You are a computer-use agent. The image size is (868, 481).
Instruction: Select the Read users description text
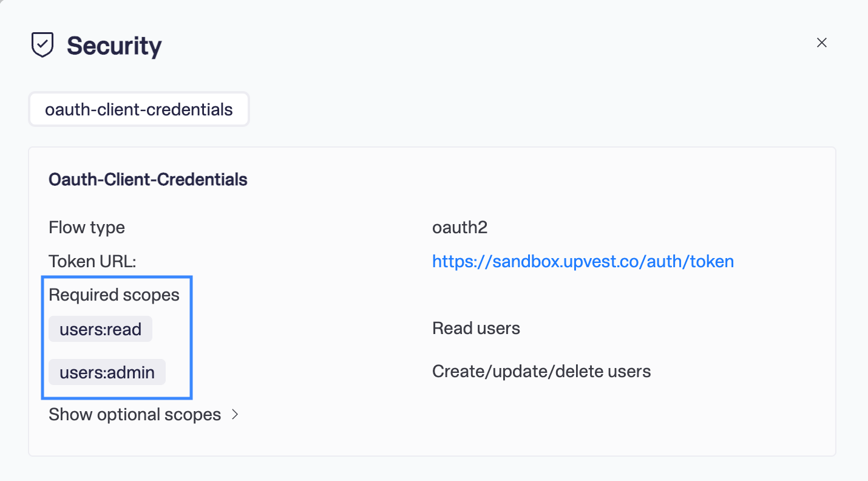476,329
